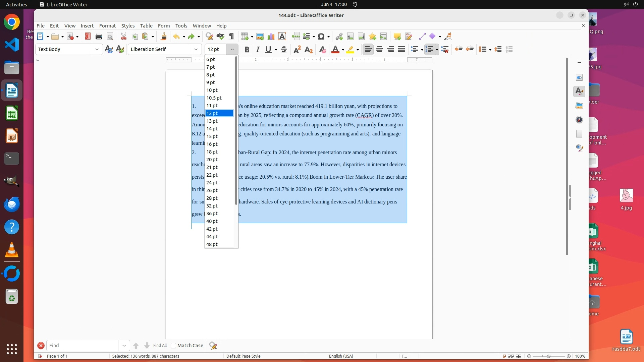Screen dimensions: 644x362
Task: Open the Navigator sidebar panel
Action: (x=579, y=120)
